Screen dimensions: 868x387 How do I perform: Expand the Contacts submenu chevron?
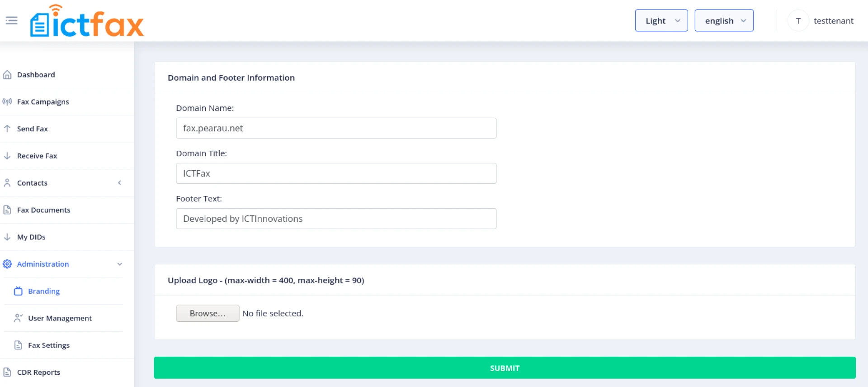[119, 183]
